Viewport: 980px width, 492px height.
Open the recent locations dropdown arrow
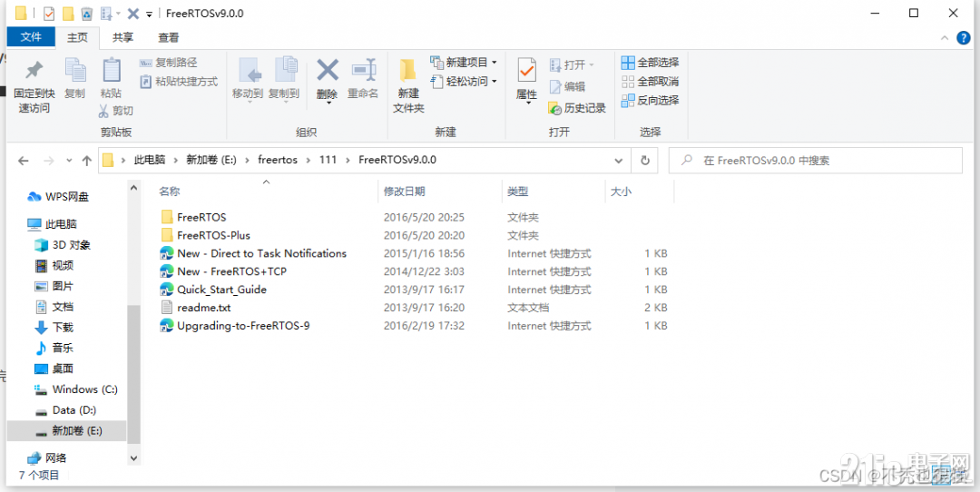(x=69, y=161)
